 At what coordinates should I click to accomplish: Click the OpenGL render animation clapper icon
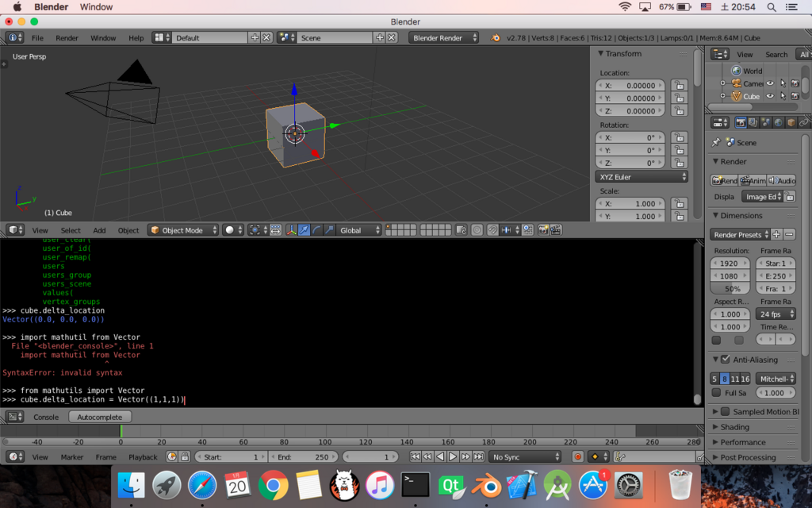point(556,230)
